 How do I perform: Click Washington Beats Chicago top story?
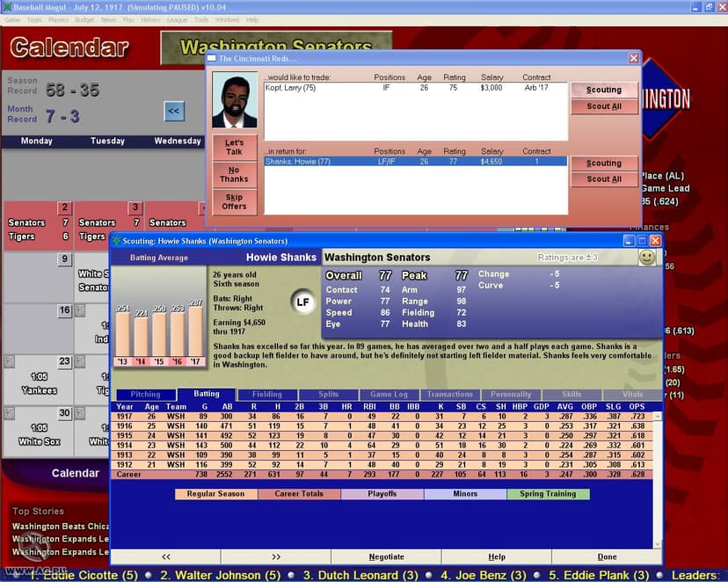coord(61,527)
